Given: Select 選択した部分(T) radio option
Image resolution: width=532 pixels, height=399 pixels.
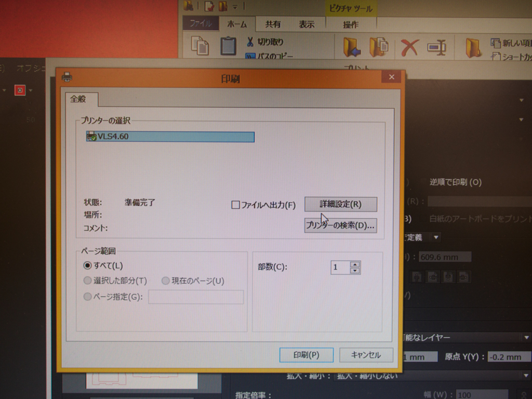Looking at the screenshot, I should (87, 280).
